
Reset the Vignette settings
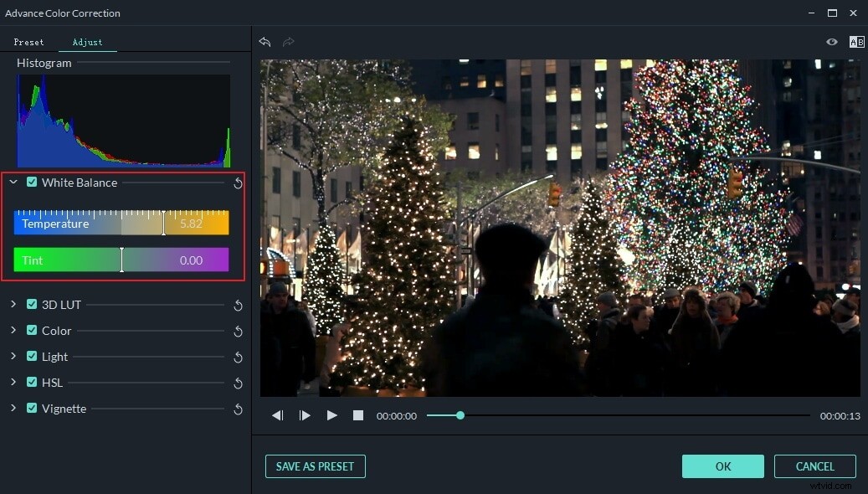[x=238, y=409]
